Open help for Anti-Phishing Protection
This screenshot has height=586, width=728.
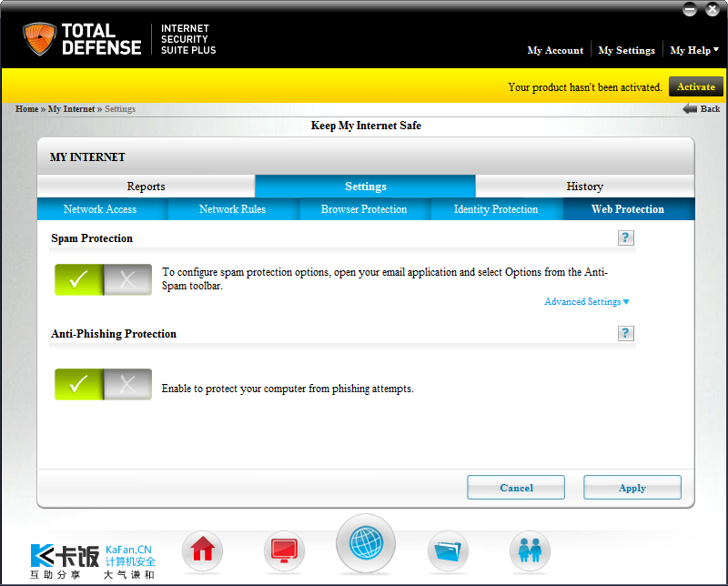(x=625, y=333)
